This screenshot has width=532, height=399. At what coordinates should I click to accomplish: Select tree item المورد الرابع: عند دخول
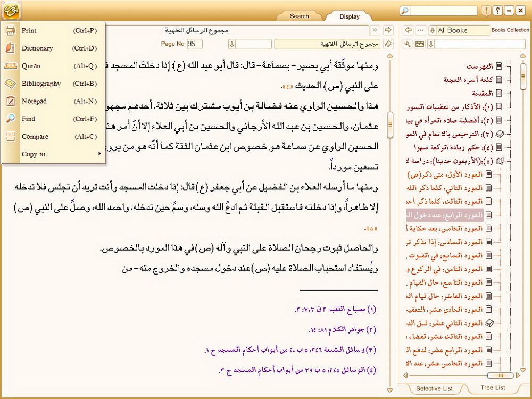(x=445, y=215)
